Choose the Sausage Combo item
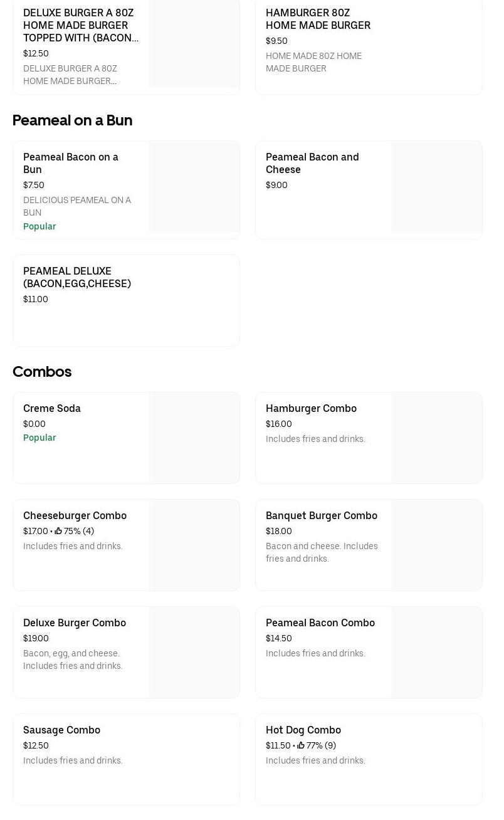504x820 pixels. (x=61, y=730)
